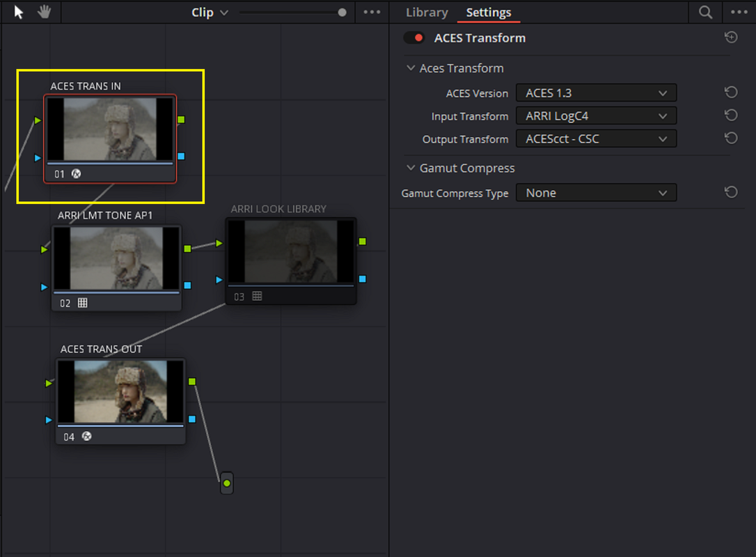Click the green node graph output connector
Viewport: 756px width, 557px height.
click(227, 483)
